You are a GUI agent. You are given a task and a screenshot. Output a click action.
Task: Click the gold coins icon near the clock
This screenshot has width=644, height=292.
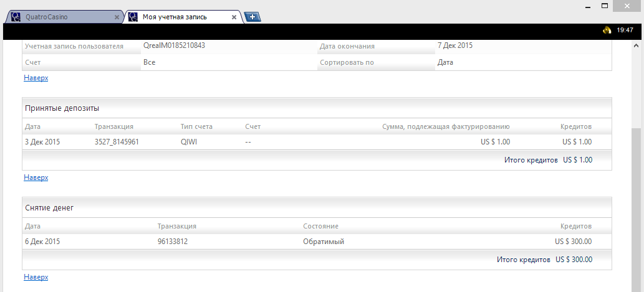click(x=607, y=30)
